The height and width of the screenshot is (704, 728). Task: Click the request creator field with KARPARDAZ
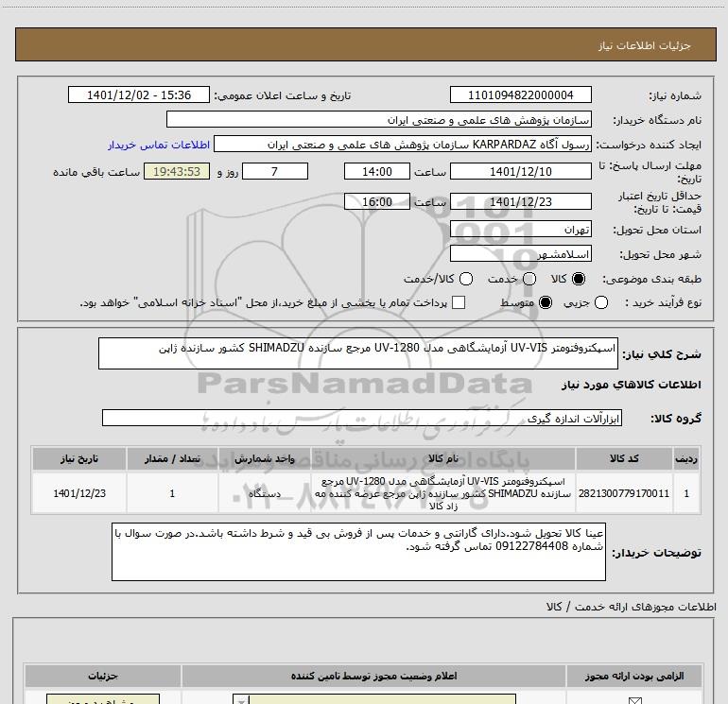pos(403,144)
